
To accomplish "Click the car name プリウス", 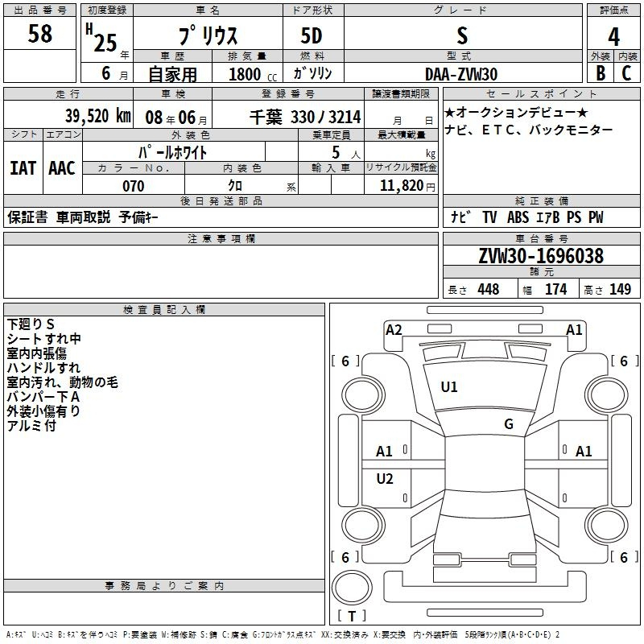I will [x=207, y=37].
